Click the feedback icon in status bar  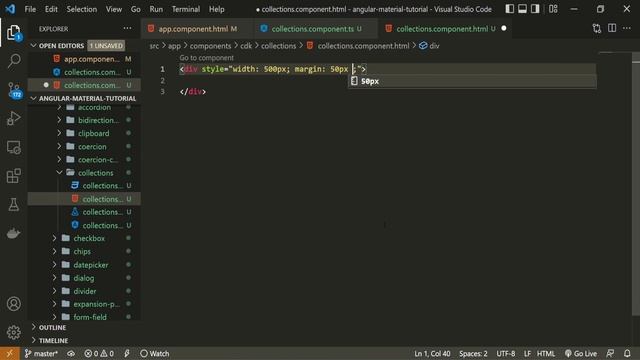[x=610, y=353]
